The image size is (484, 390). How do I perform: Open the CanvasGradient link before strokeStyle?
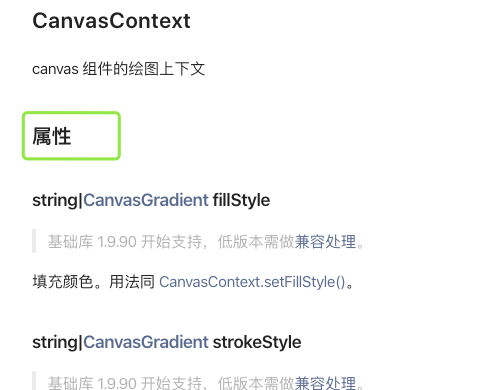click(146, 342)
